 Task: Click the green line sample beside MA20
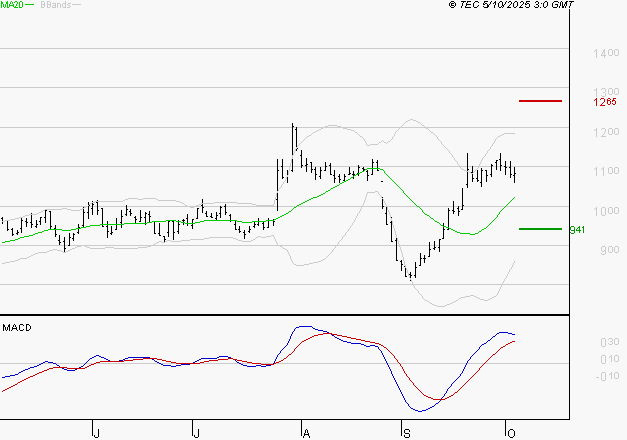tap(28, 5)
